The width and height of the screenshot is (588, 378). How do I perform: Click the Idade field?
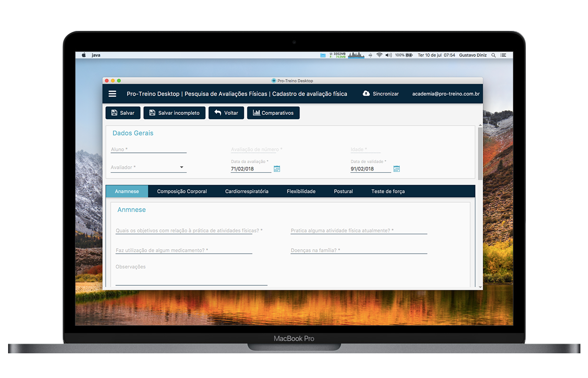(x=365, y=150)
